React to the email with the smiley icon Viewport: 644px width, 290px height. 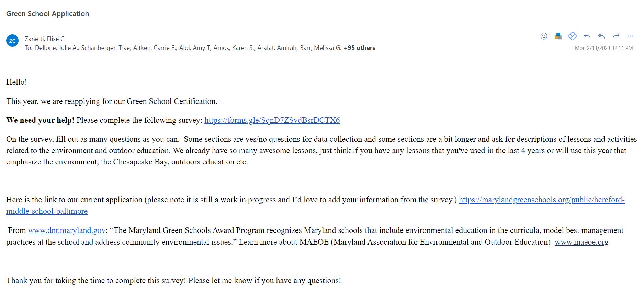tap(544, 36)
